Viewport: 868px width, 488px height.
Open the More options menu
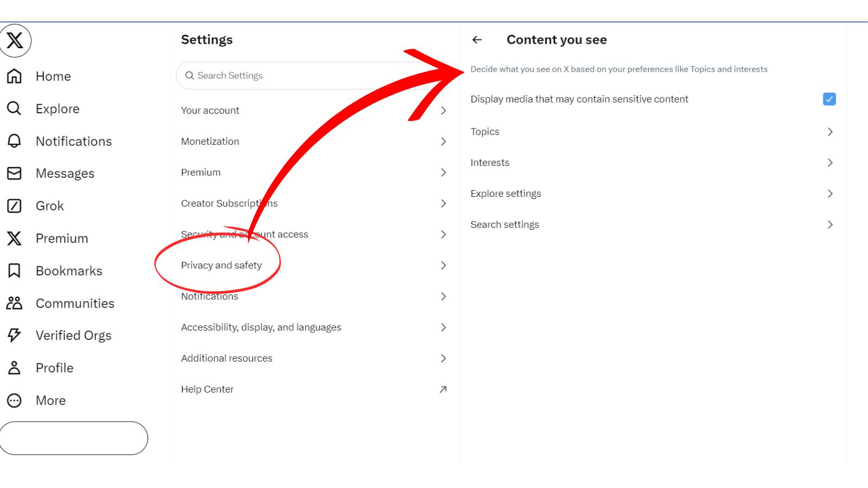14,400
